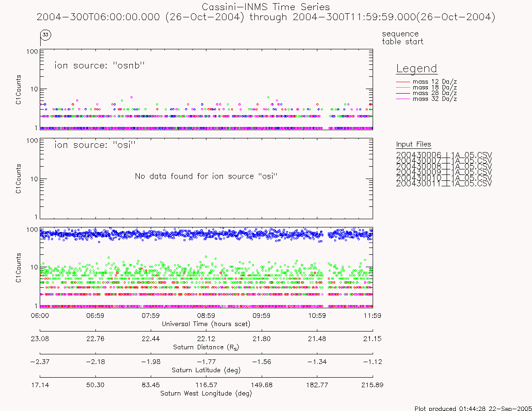This screenshot has width=532, height=411.
Task: Click the 'ion source: "osnb"' panel label
Action: (100, 65)
